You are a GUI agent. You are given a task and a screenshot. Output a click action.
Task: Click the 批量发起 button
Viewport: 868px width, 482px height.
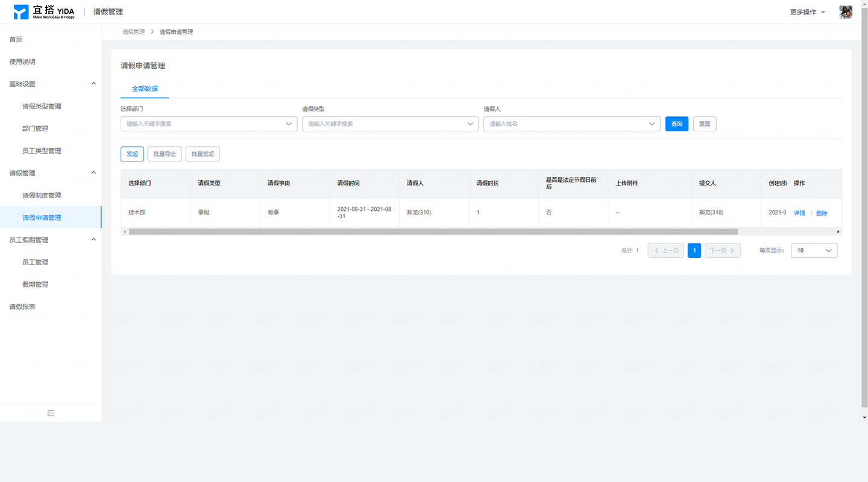click(203, 154)
